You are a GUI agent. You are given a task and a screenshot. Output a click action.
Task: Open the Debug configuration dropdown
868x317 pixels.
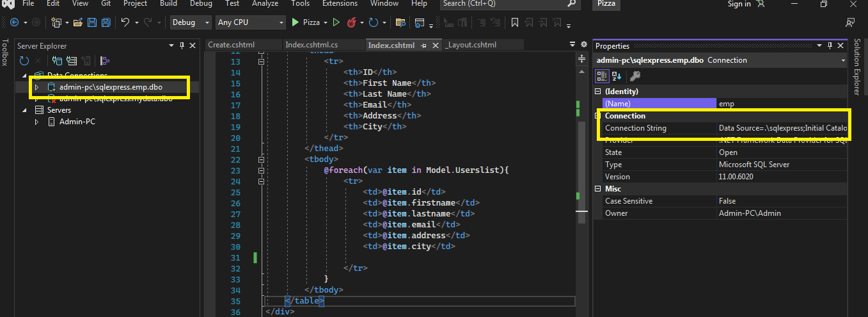click(207, 22)
